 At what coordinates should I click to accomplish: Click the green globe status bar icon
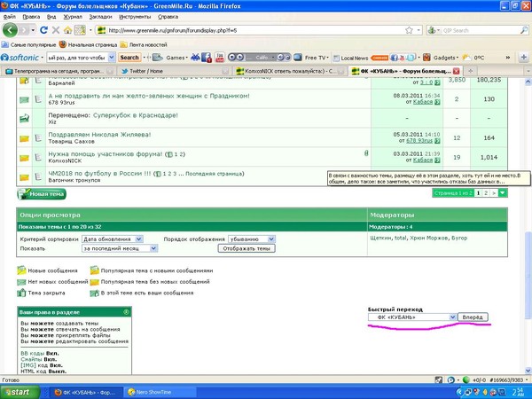[x=466, y=380]
